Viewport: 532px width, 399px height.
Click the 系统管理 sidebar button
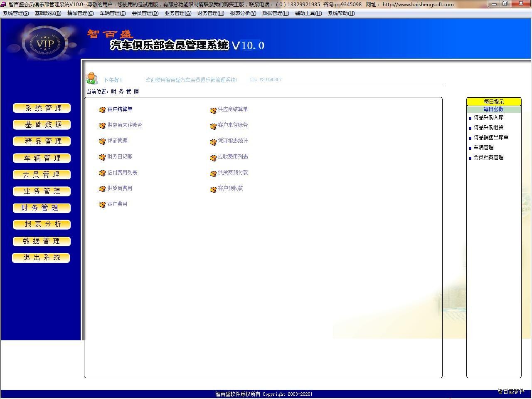pos(42,108)
